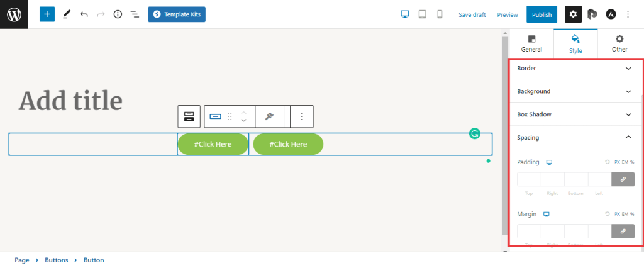This screenshot has width=644, height=268.
Task: Toggle the margin linked-values button
Action: point(623,232)
